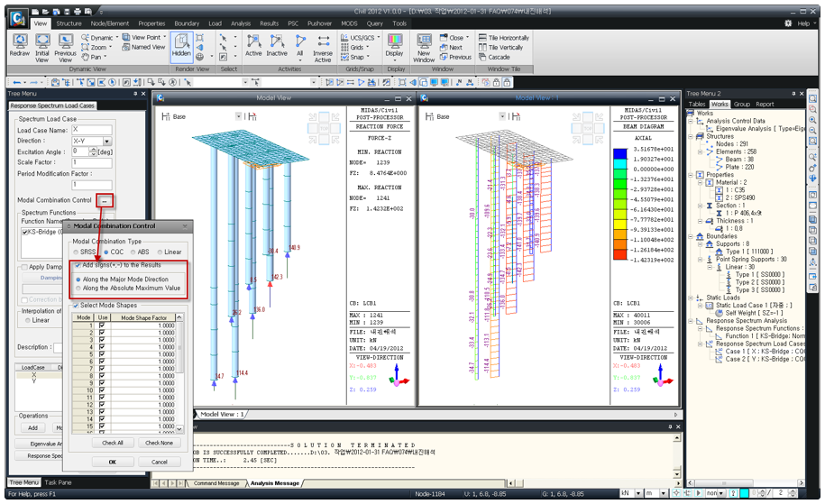The width and height of the screenshot is (825, 504).
Task: Click the Check All button
Action: tap(113, 443)
